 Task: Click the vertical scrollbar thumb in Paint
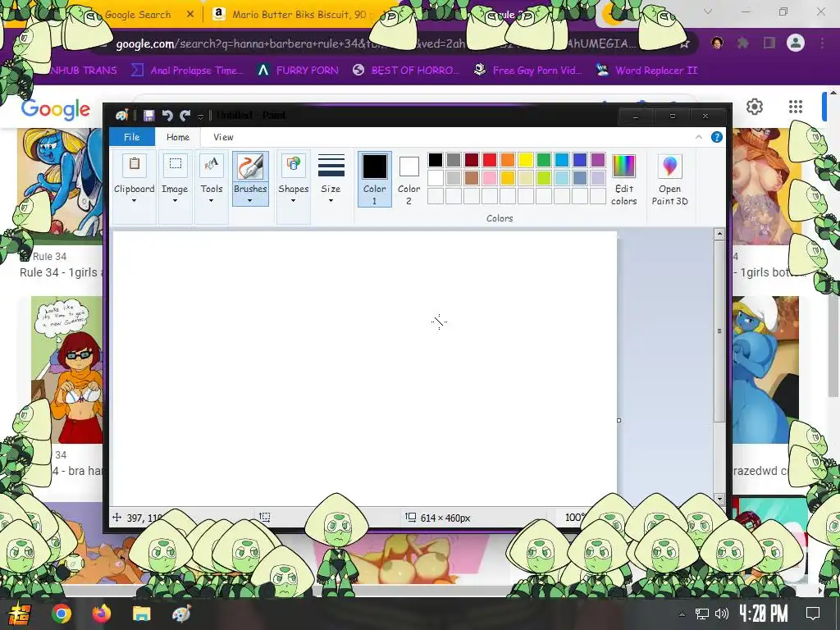coord(719,331)
